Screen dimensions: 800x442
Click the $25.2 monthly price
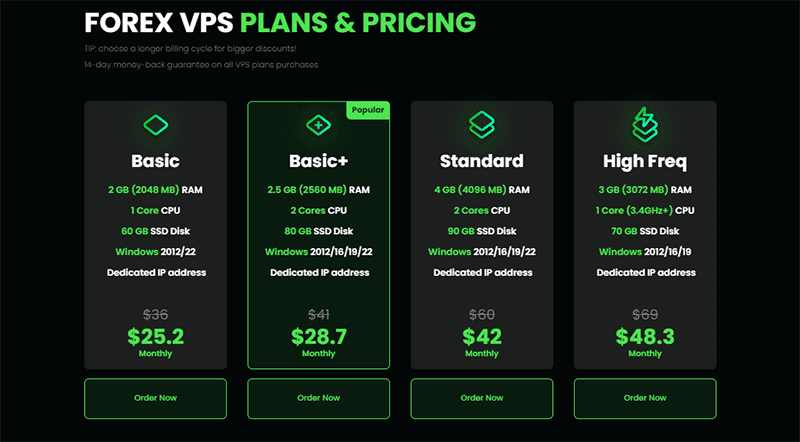(x=155, y=336)
